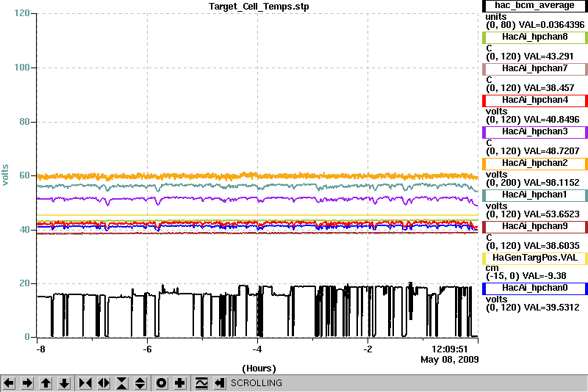Pan the graph right with arrow button

pos(27,383)
